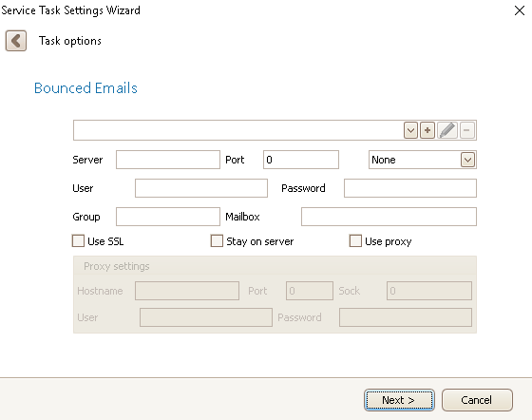The height and width of the screenshot is (420, 532).
Task: Open the None protocol dropdown
Action: point(423,160)
